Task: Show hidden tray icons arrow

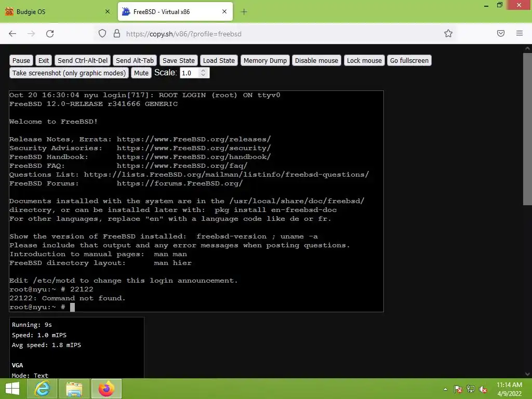Action: (445, 389)
